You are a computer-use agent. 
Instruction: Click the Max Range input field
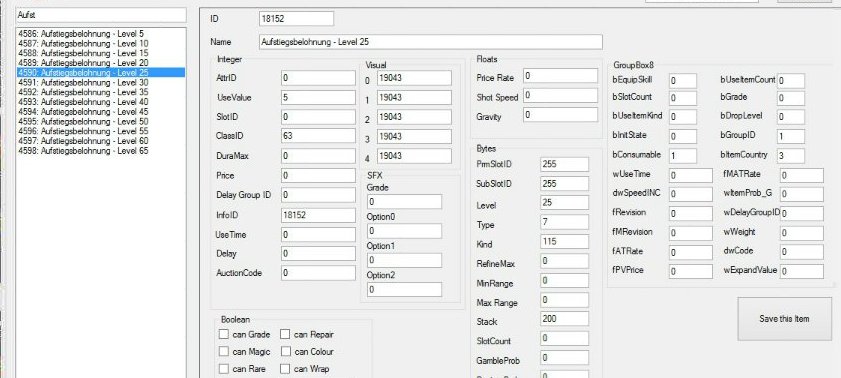(x=564, y=300)
